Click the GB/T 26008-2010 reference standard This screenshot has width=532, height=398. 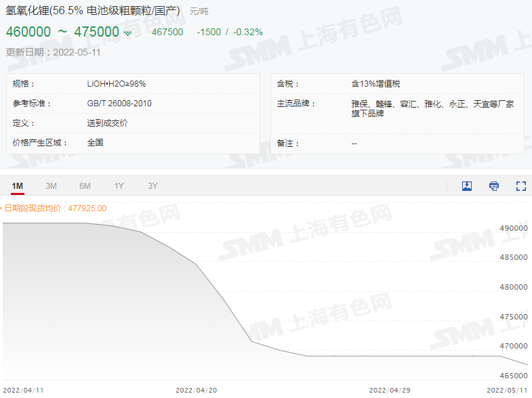pyautogui.click(x=119, y=104)
